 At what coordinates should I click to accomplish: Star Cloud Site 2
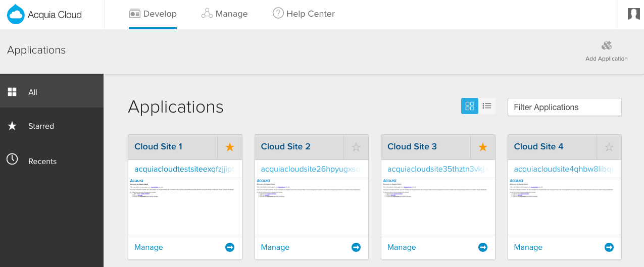pos(356,147)
